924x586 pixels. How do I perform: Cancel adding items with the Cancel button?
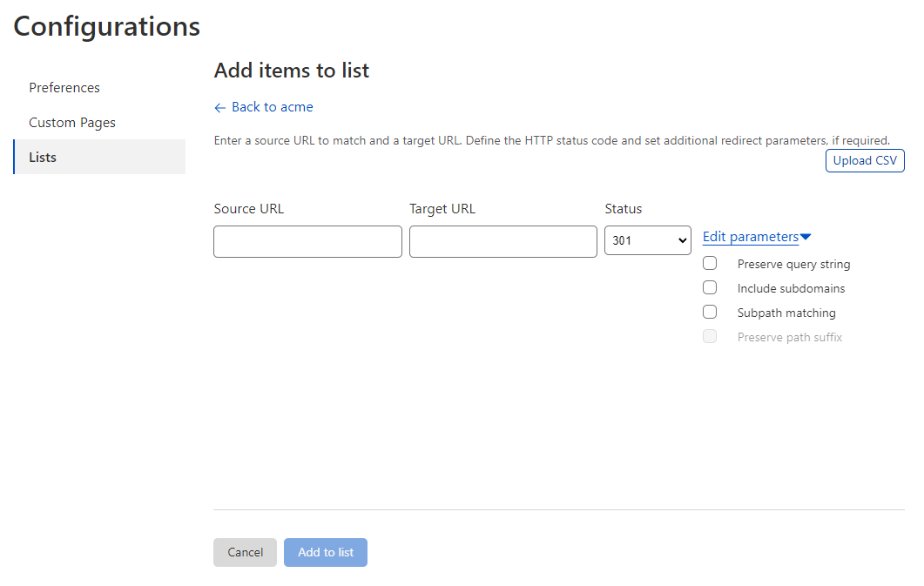pos(245,552)
